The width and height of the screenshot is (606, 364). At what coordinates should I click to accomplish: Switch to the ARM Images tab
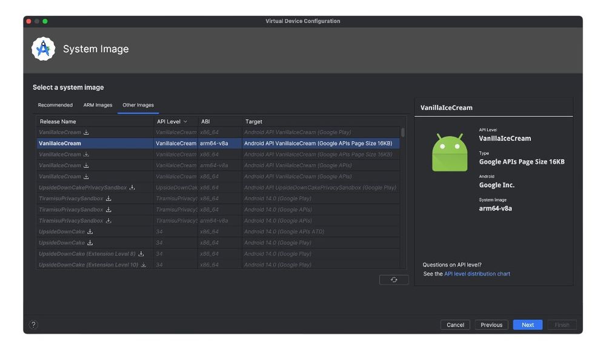(98, 105)
